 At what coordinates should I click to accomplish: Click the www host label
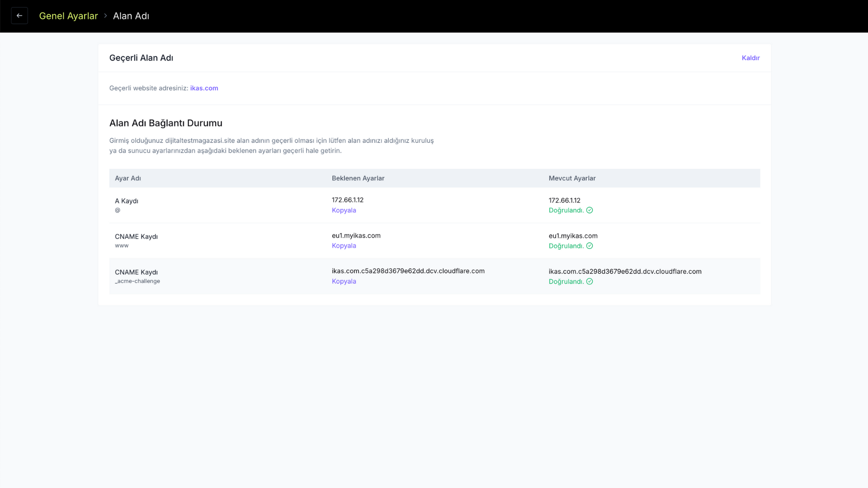point(122,246)
